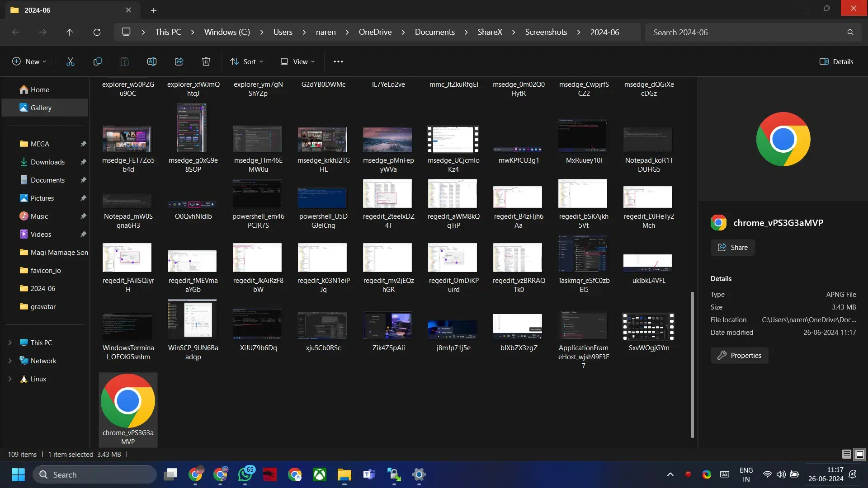Click Windows (C:) breadcrumb segment
Viewport: 868px width, 488px height.
(227, 32)
